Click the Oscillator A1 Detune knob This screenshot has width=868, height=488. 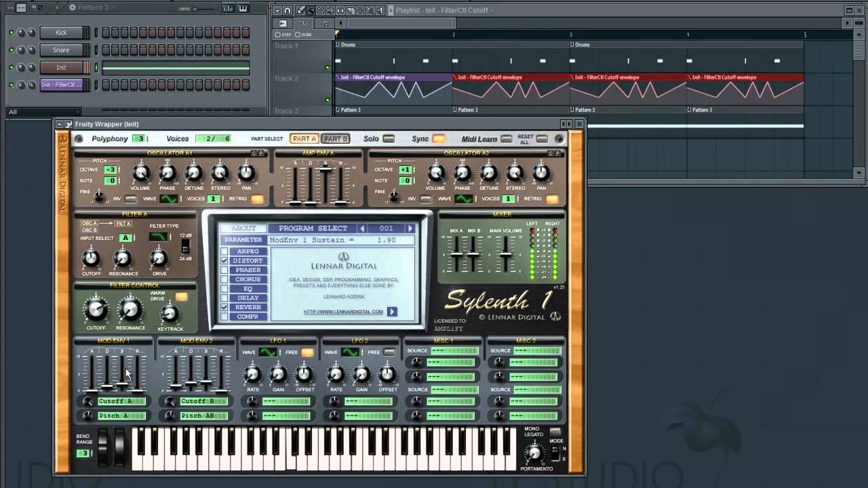coord(193,174)
